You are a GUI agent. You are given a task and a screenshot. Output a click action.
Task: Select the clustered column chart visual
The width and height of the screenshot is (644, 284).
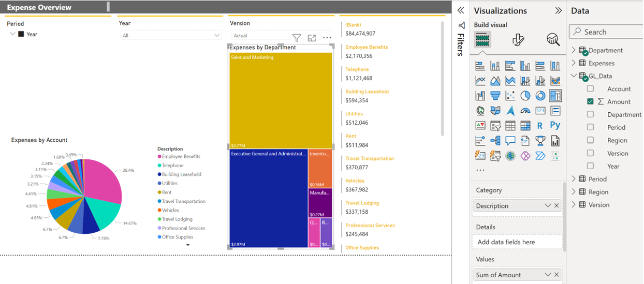click(x=525, y=66)
